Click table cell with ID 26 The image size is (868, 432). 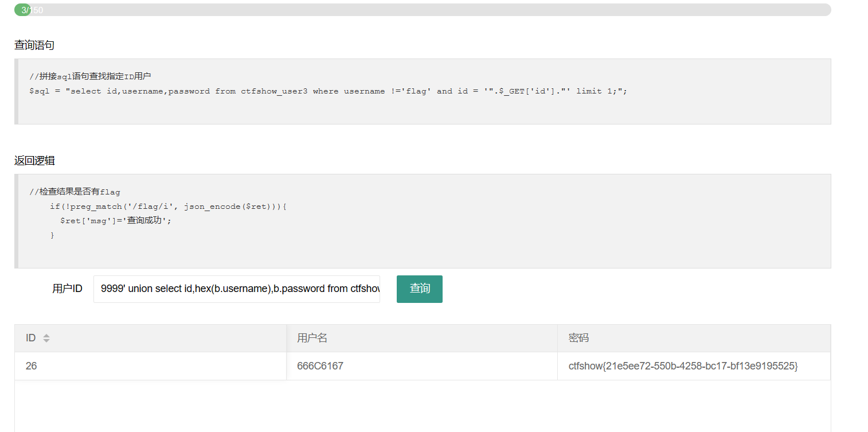pyautogui.click(x=150, y=366)
